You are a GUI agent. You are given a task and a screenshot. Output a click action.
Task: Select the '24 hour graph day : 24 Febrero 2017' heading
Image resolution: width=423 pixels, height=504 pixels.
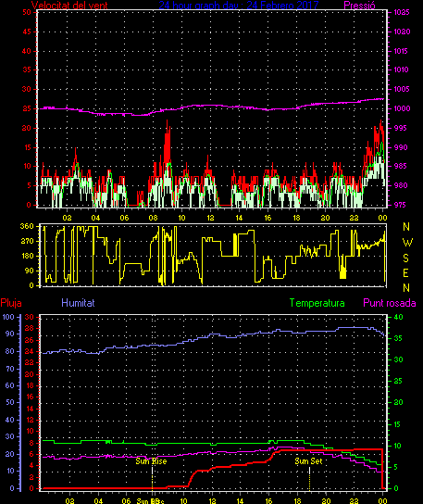pos(239,5)
